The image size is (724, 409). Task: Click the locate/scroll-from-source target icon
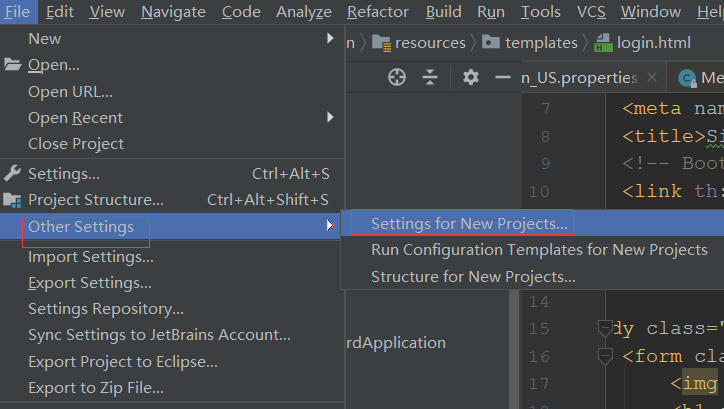[397, 77]
